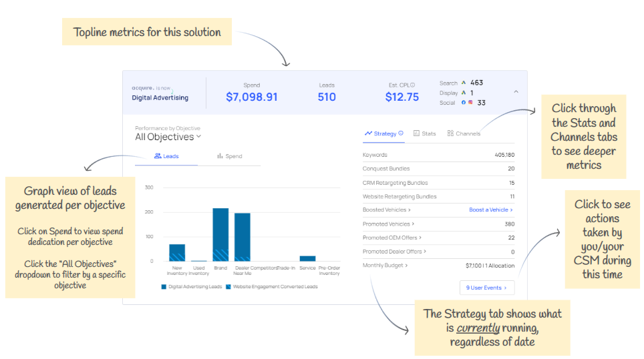
Task: Open the 9 User Events button
Action: [x=487, y=288]
